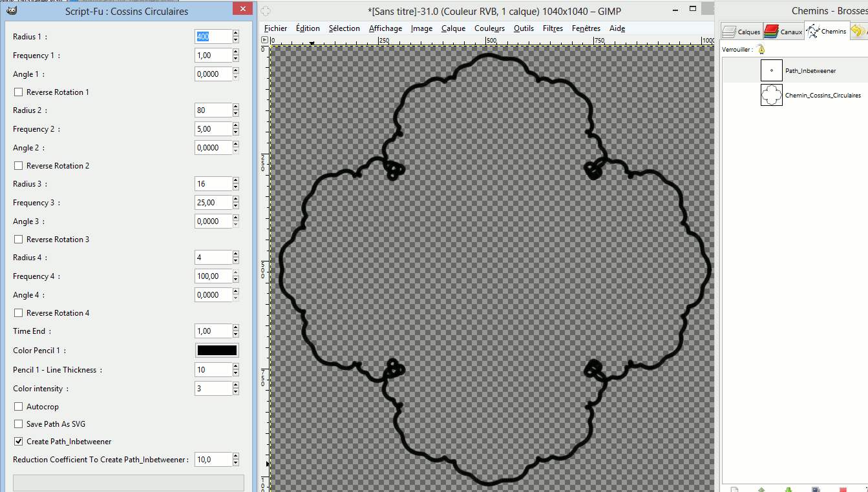
Task: Enable Reverse Rotation 1 checkbox
Action: pyautogui.click(x=18, y=92)
